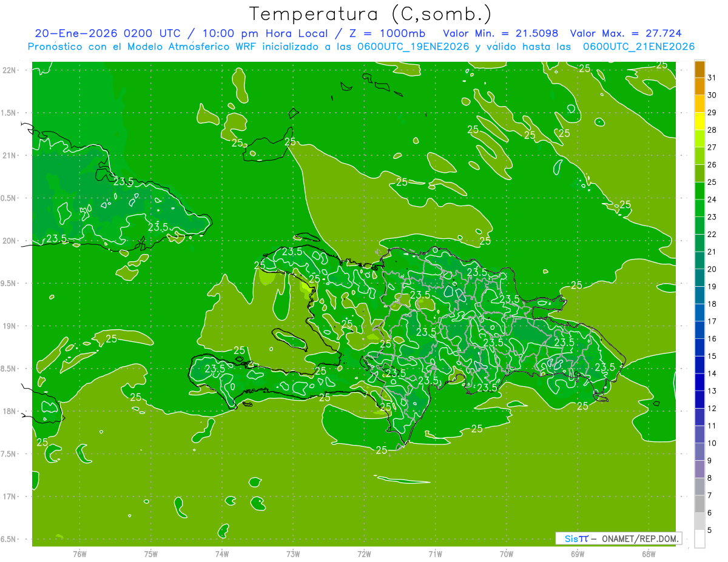Click the colorbar label 5
Image resolution: width=728 pixels, height=562 pixels.
pos(710,530)
